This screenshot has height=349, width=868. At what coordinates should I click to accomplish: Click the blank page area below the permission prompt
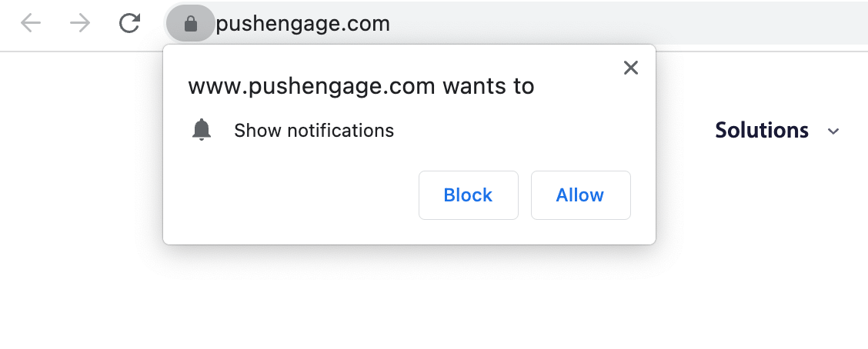point(408,300)
